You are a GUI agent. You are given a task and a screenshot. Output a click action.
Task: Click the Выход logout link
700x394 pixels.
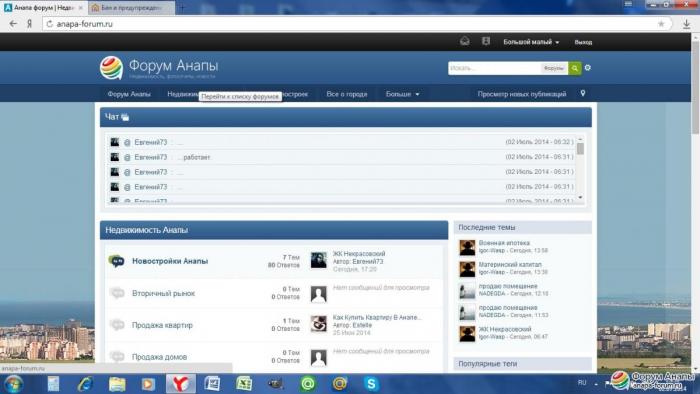[583, 42]
